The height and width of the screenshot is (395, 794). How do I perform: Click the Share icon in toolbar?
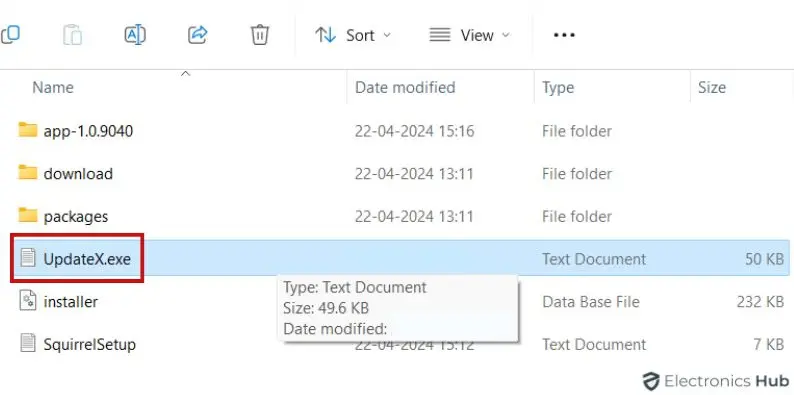pyautogui.click(x=197, y=35)
